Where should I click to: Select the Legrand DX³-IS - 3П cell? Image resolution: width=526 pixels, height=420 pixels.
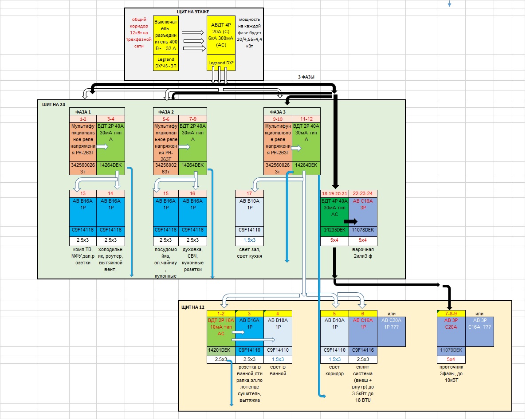point(165,63)
